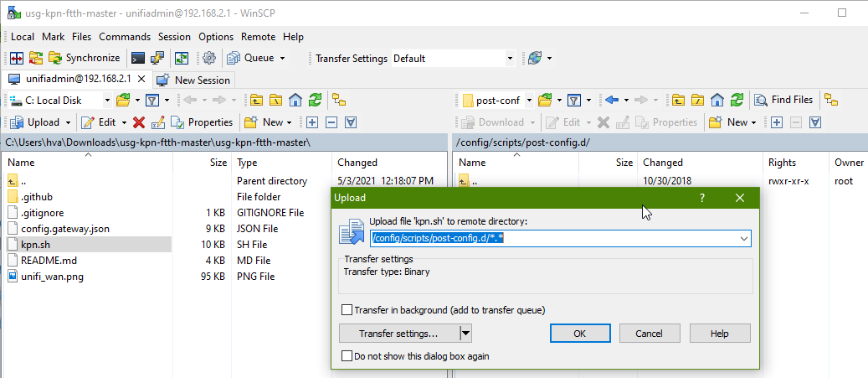This screenshot has height=378, width=868.
Task: Click Cancel in the Upload dialog
Action: [x=650, y=334]
